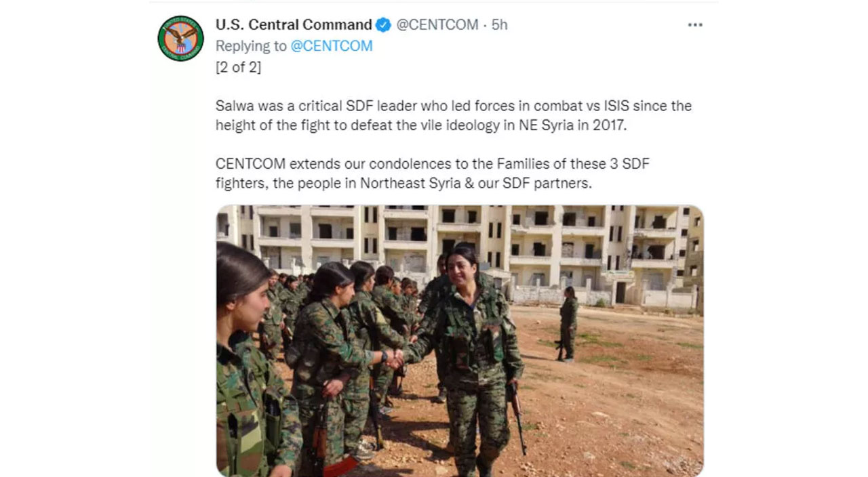Click the line ending with our SDF partners
This screenshot has height=477, width=868.
point(403,183)
